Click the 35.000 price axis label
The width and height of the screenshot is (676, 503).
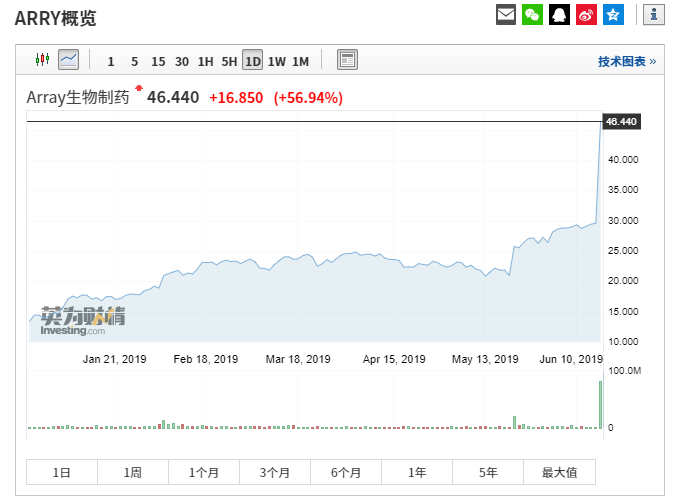click(623, 190)
